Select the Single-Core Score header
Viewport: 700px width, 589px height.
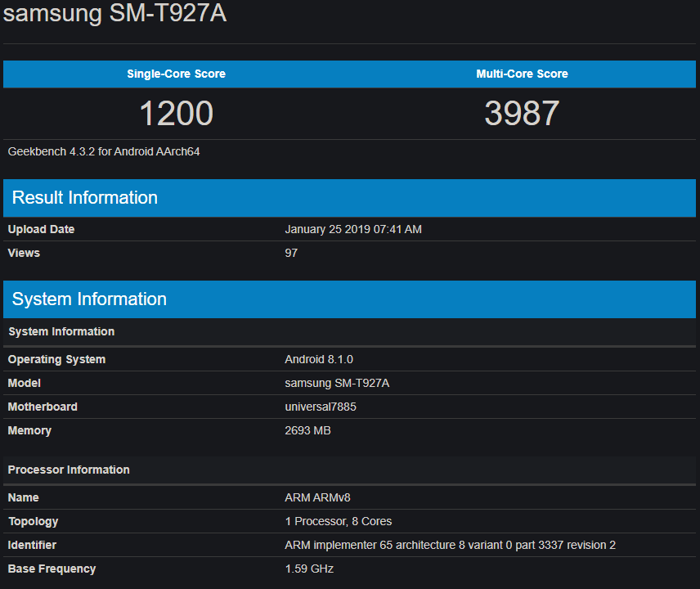click(x=176, y=74)
